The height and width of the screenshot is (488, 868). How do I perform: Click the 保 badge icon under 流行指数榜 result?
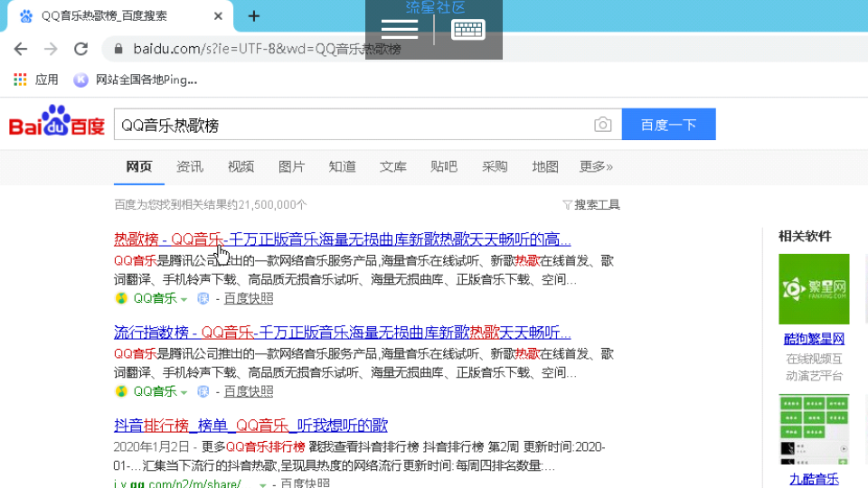[x=203, y=391]
